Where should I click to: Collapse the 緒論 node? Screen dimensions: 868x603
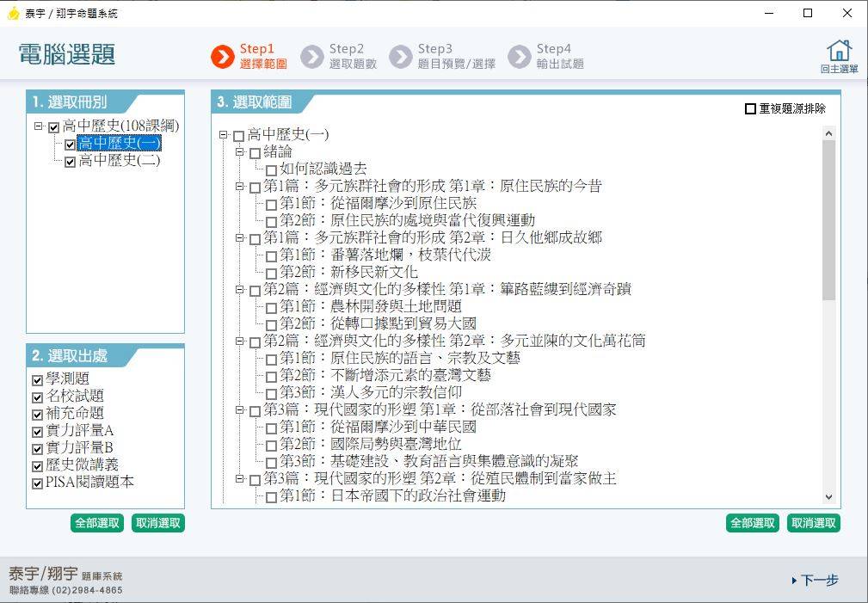pos(239,151)
